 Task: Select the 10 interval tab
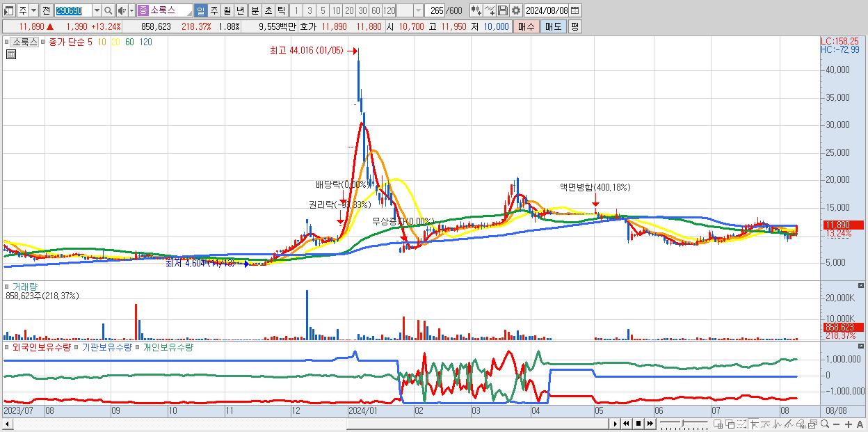coord(336,10)
